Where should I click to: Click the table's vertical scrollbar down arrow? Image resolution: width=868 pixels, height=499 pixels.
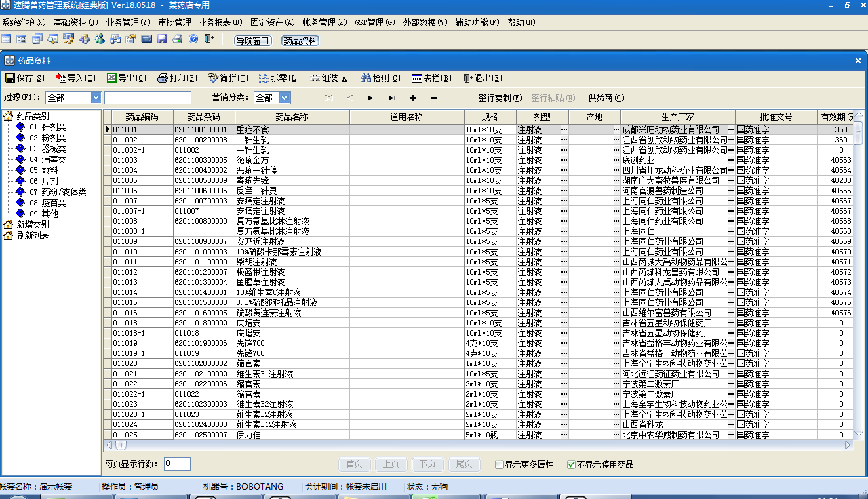(859, 434)
